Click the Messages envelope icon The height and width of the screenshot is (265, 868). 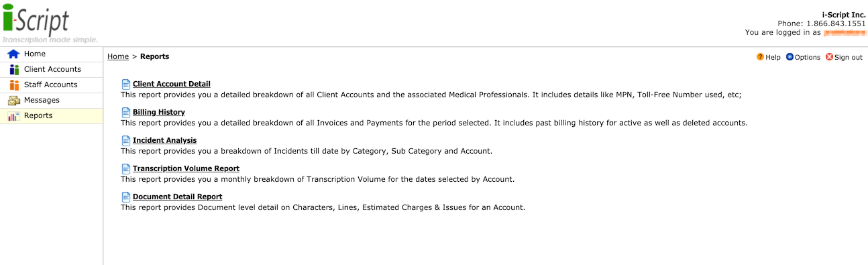pos(13,100)
